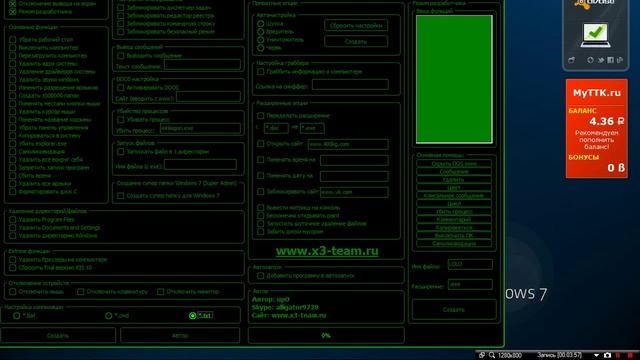Check 'Самоликвидация' in the left checkbox list
This screenshot has width=640, height=360.
tap(13, 151)
